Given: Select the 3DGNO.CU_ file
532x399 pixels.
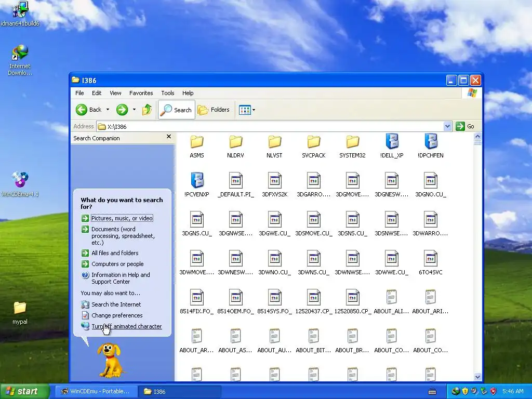Looking at the screenshot, I should point(431,184).
